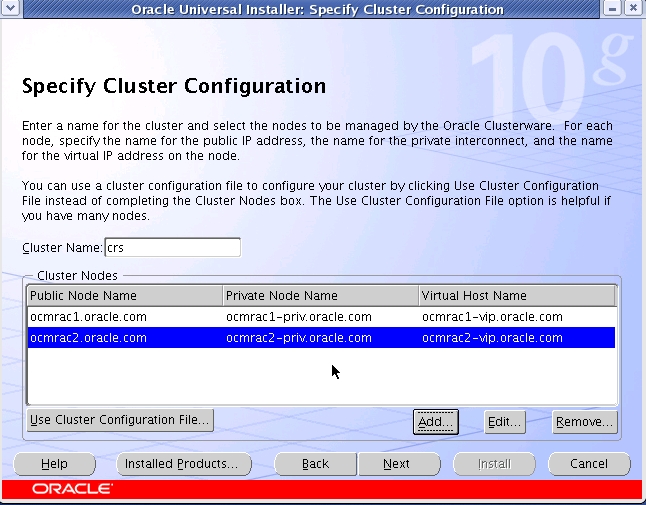The height and width of the screenshot is (505, 646).
Task: Select the Private Node Name column header
Action: coord(321,296)
